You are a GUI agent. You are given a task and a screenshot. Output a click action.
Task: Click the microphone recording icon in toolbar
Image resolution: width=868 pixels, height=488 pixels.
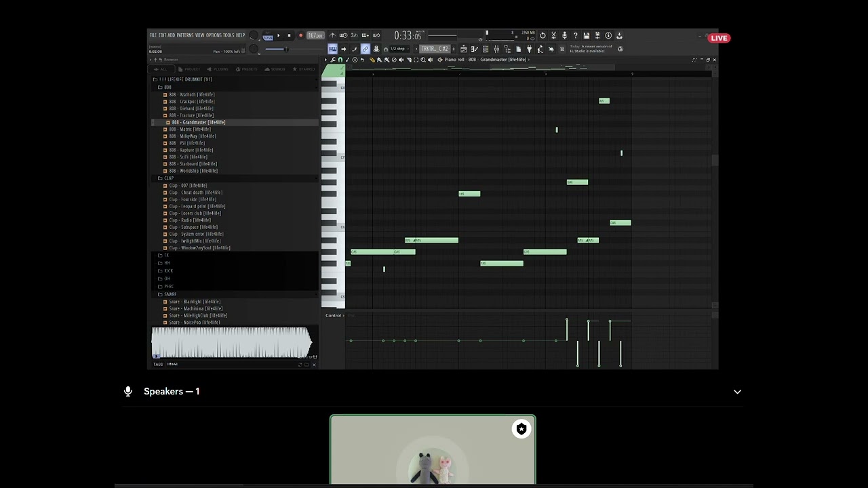(564, 35)
